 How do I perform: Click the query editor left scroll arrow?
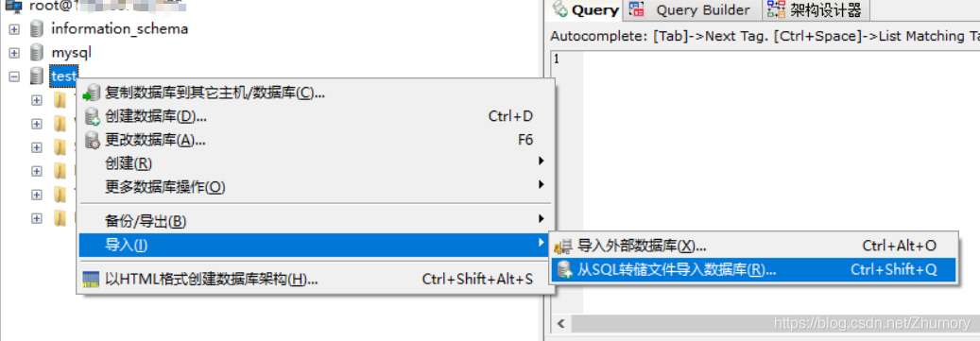pos(560,323)
